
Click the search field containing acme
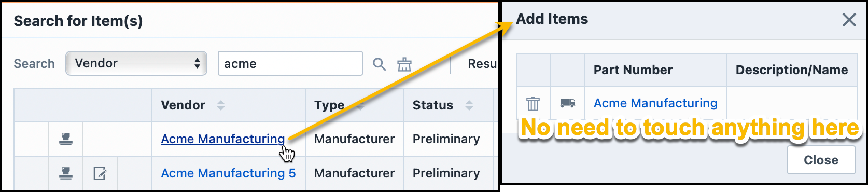tap(290, 63)
